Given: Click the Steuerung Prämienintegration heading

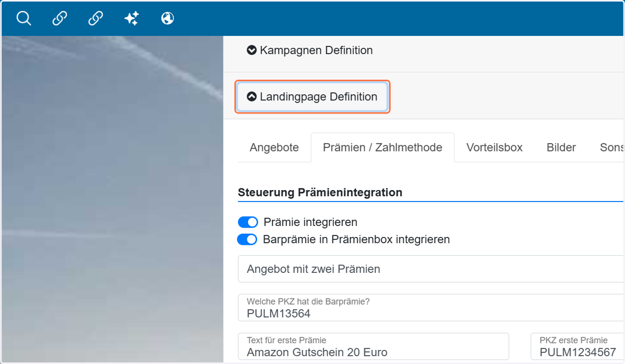Looking at the screenshot, I should pos(320,192).
